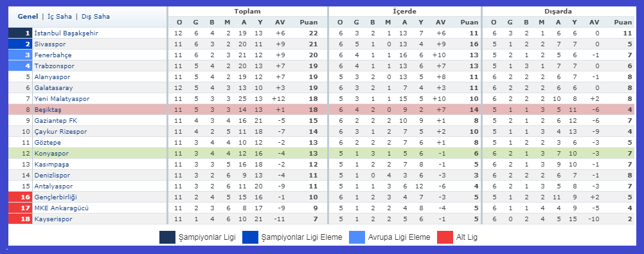Click the red Alt Lig legend swatch
644x254 pixels.
point(445,237)
